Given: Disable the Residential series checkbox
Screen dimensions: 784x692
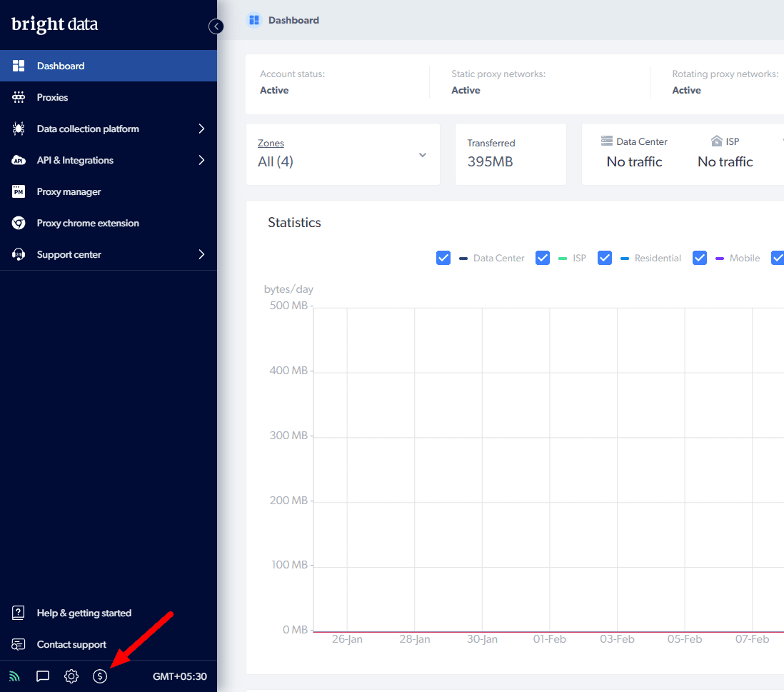Looking at the screenshot, I should click(x=605, y=258).
